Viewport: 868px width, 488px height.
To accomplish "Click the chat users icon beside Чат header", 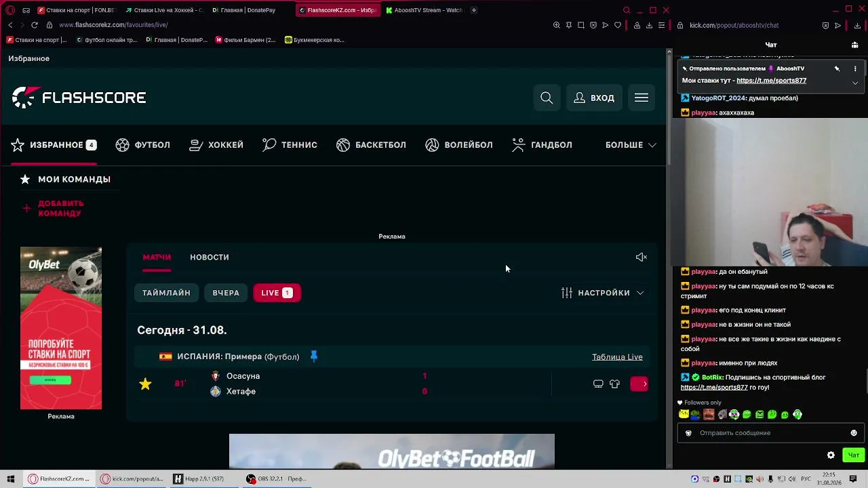I will tap(854, 45).
